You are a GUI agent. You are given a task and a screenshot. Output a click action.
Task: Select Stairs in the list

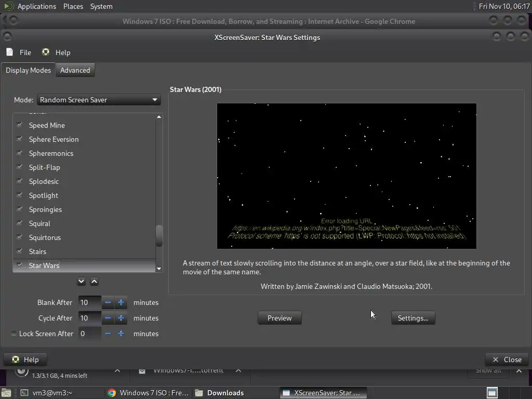click(37, 252)
